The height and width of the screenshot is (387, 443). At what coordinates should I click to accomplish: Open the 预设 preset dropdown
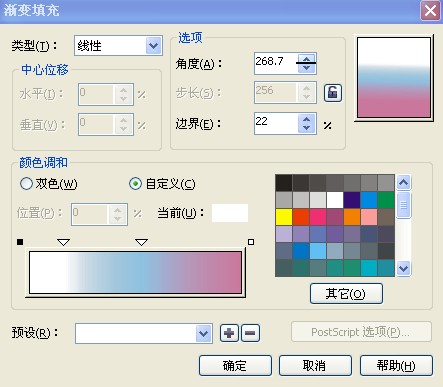(x=203, y=333)
